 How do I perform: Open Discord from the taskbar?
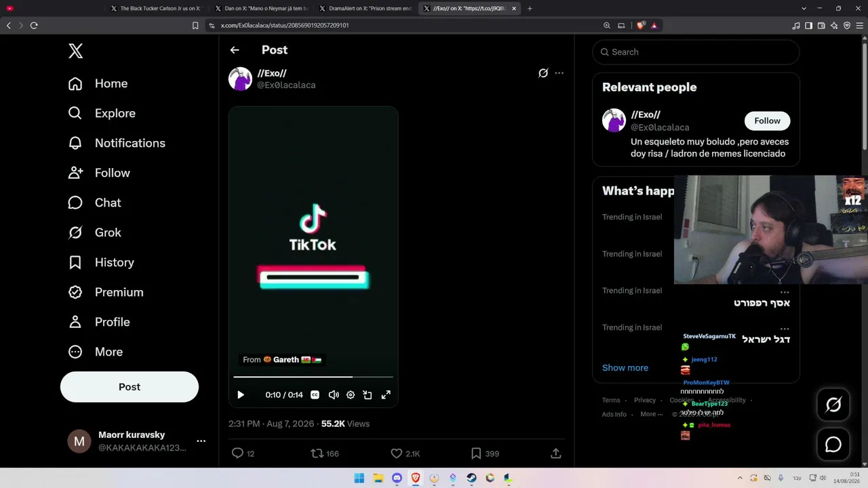397,478
